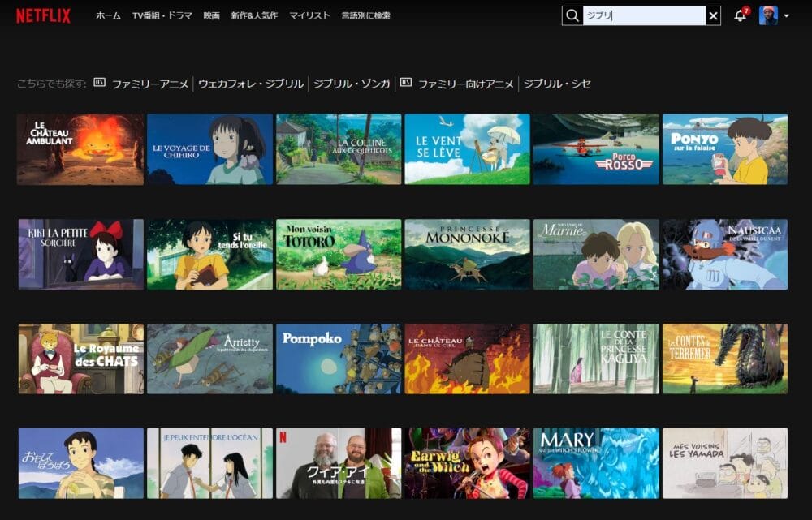Open the notifications bell
This screenshot has height=520, width=812.
(740, 15)
